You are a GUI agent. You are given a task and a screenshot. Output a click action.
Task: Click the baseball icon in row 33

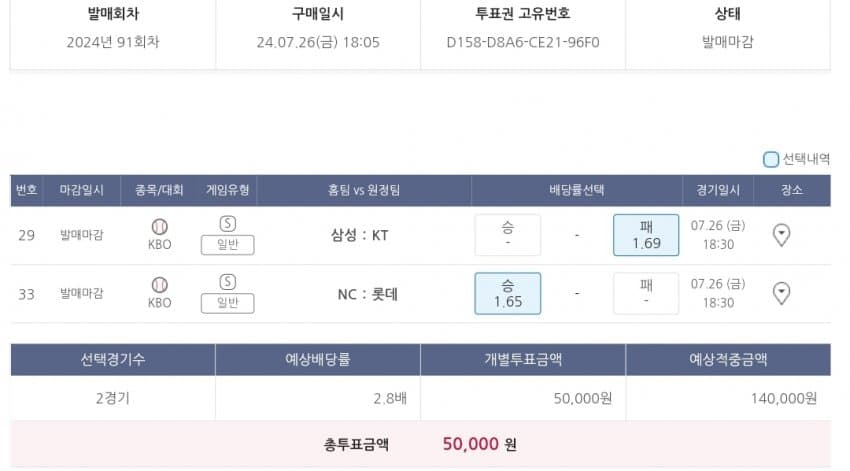(159, 285)
